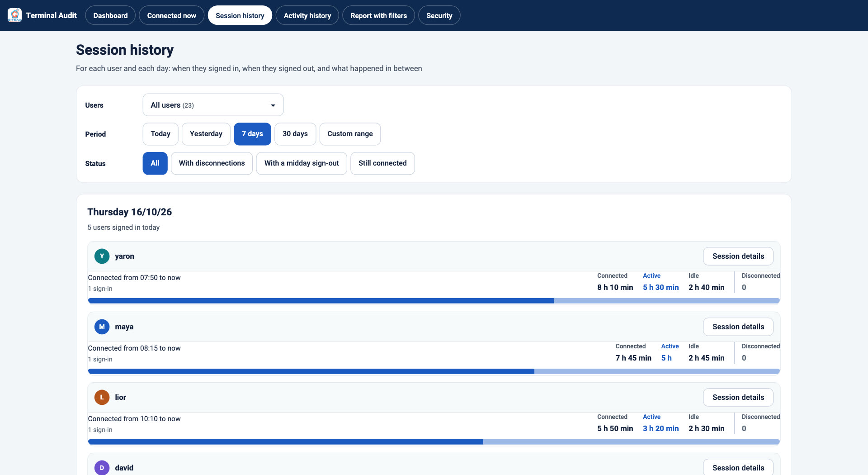Choose the Custom range period

pos(350,134)
